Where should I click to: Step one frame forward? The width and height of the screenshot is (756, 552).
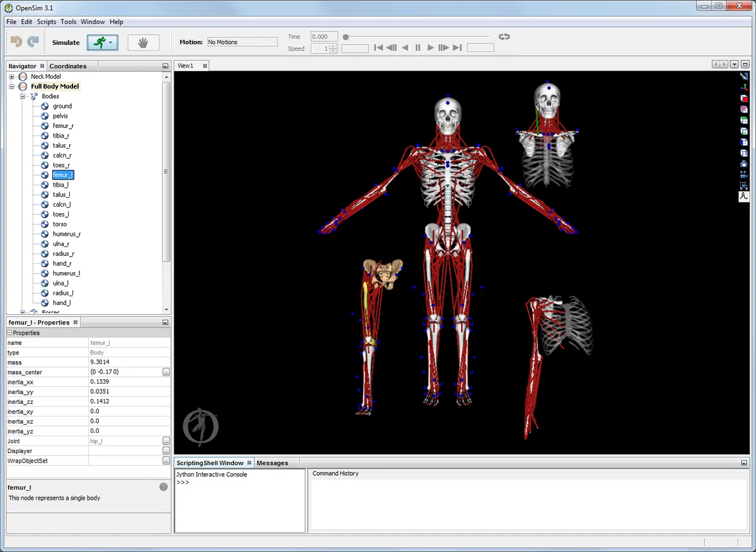[444, 48]
